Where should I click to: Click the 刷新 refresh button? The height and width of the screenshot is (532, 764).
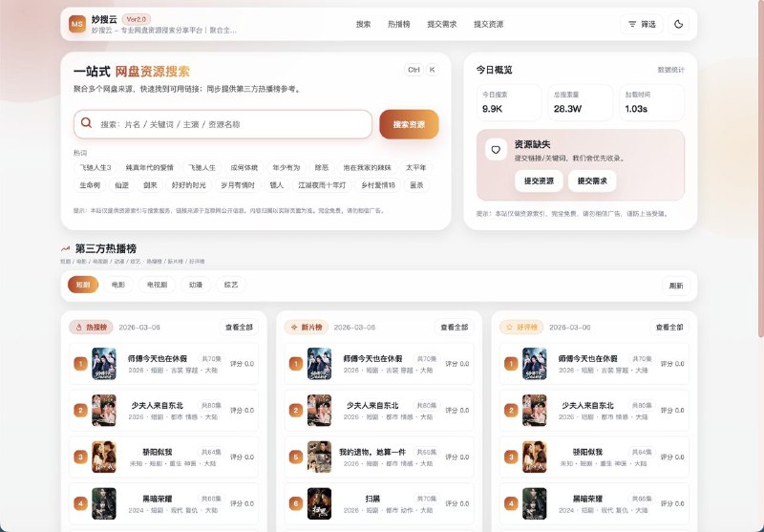tap(676, 285)
